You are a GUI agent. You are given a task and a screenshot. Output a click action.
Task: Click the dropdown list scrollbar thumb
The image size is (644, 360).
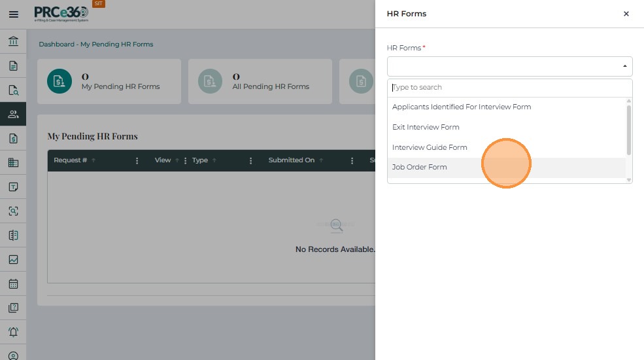click(x=628, y=130)
